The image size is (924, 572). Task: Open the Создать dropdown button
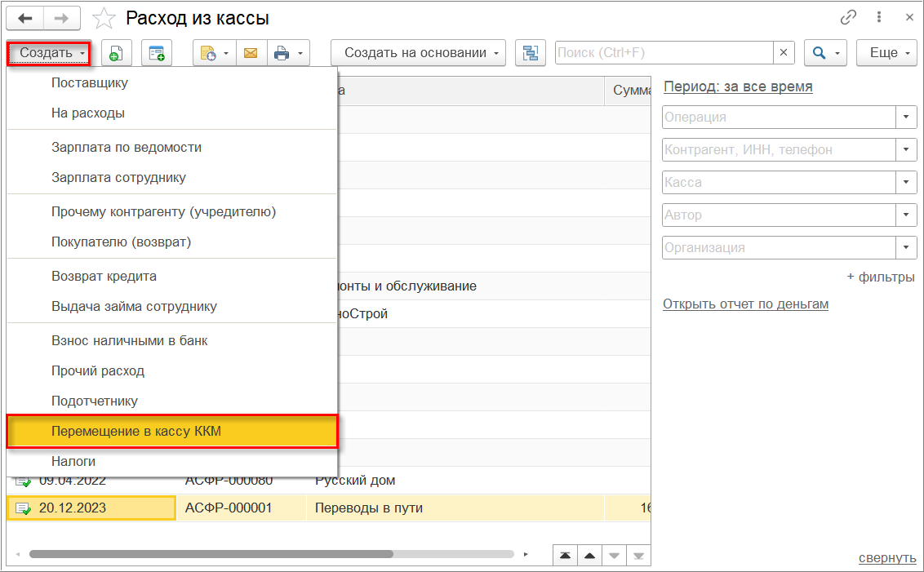point(50,53)
